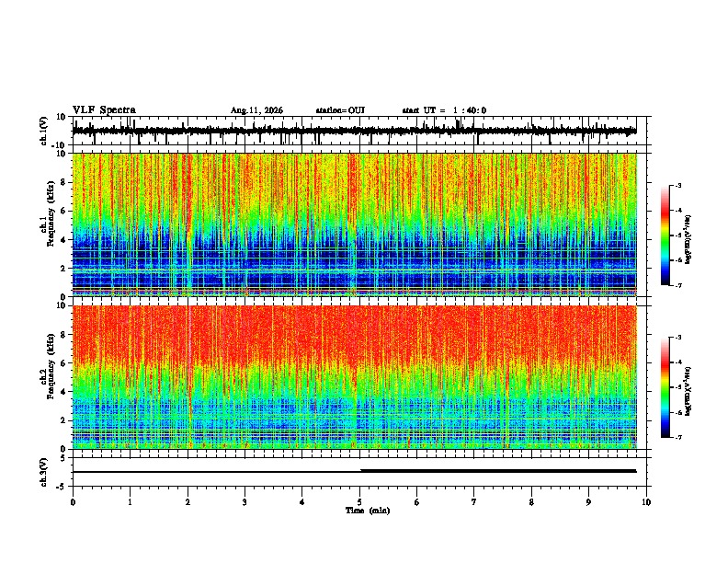Click the 'ch.3(V)' axis label

(44, 472)
